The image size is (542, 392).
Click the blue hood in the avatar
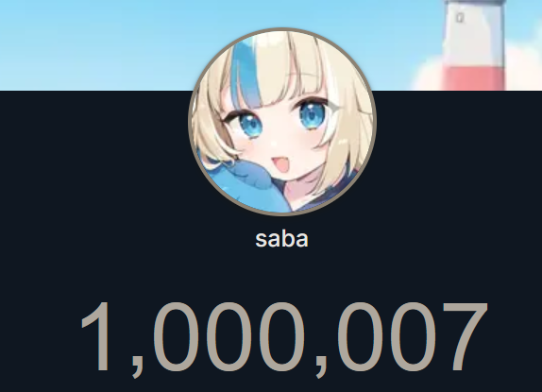coord(242,185)
